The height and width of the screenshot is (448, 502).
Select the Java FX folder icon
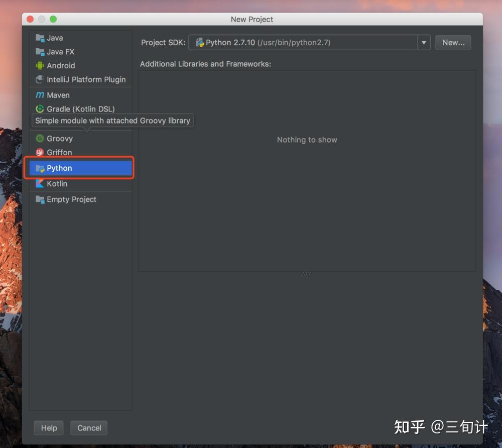(40, 51)
